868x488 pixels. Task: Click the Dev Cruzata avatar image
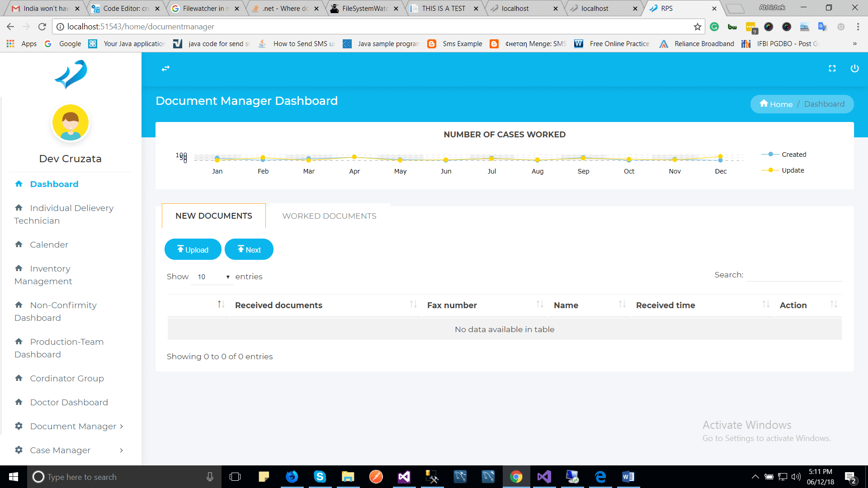[71, 123]
